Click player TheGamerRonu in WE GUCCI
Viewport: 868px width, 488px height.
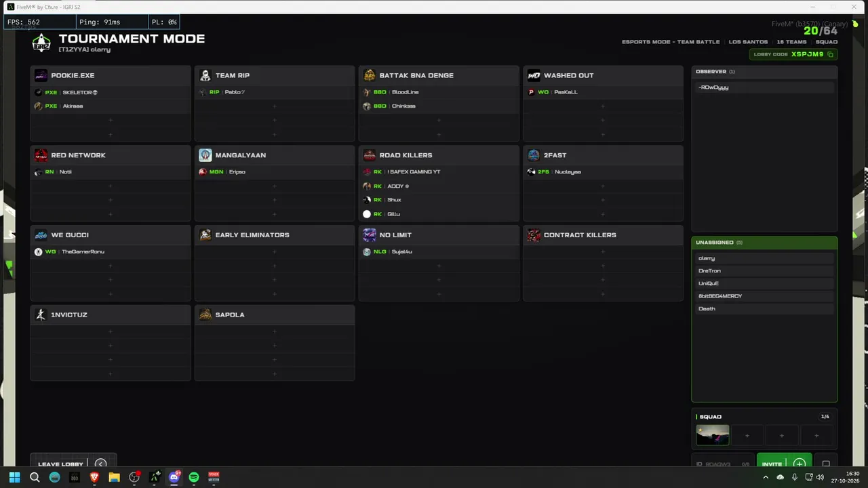tap(111, 251)
